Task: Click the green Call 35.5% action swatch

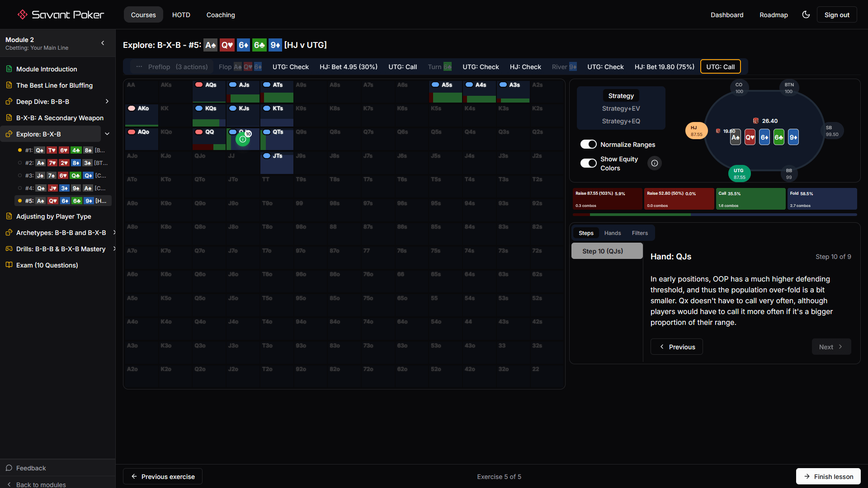Action: (x=750, y=199)
